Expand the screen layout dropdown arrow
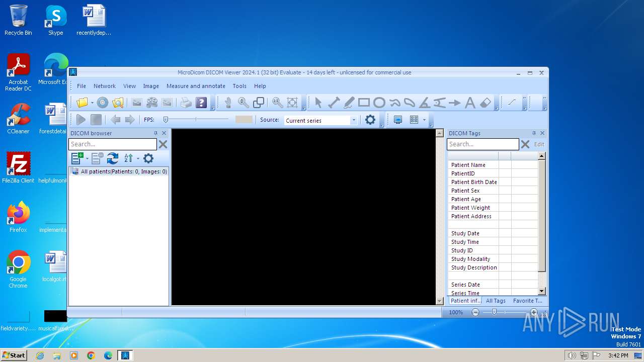644x362 pixels. point(424,120)
